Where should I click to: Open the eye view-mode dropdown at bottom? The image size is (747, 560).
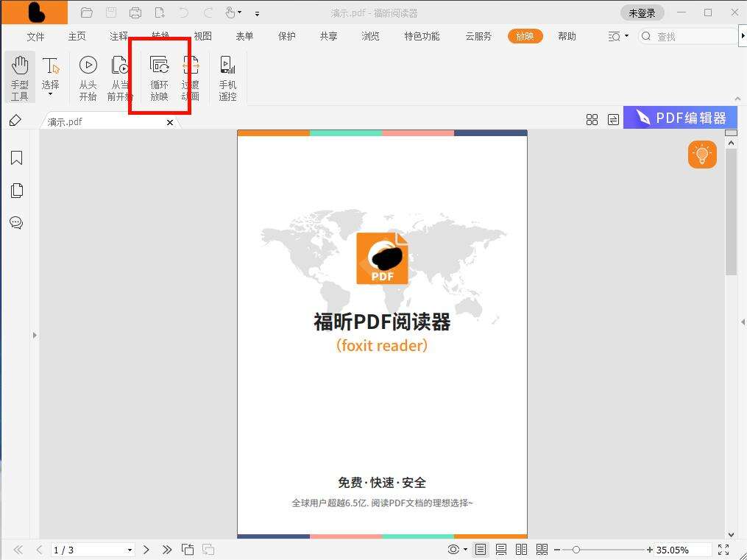[465, 550]
